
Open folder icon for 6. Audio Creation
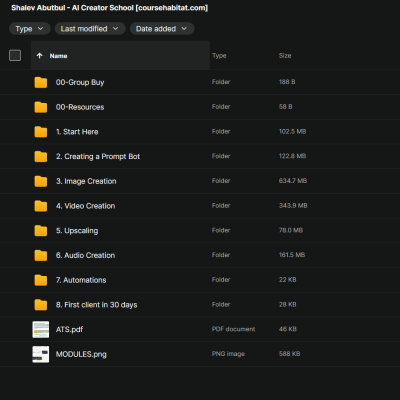pyautogui.click(x=41, y=255)
